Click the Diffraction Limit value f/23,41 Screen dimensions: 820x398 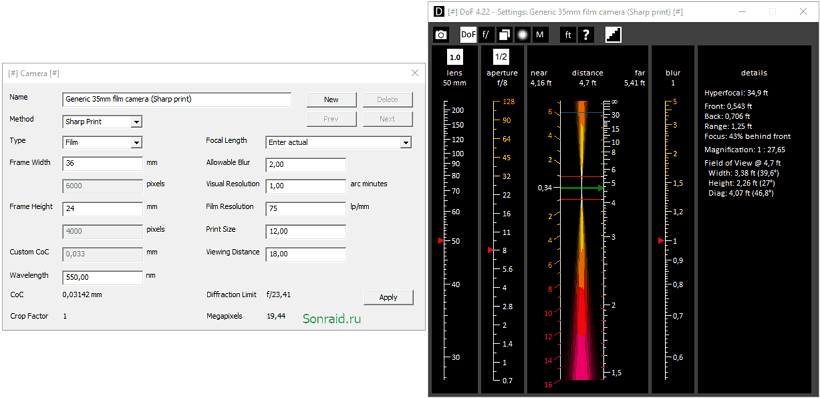coord(279,294)
